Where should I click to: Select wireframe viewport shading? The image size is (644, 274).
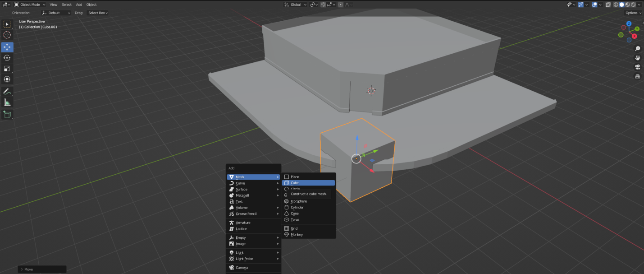pyautogui.click(x=616, y=5)
